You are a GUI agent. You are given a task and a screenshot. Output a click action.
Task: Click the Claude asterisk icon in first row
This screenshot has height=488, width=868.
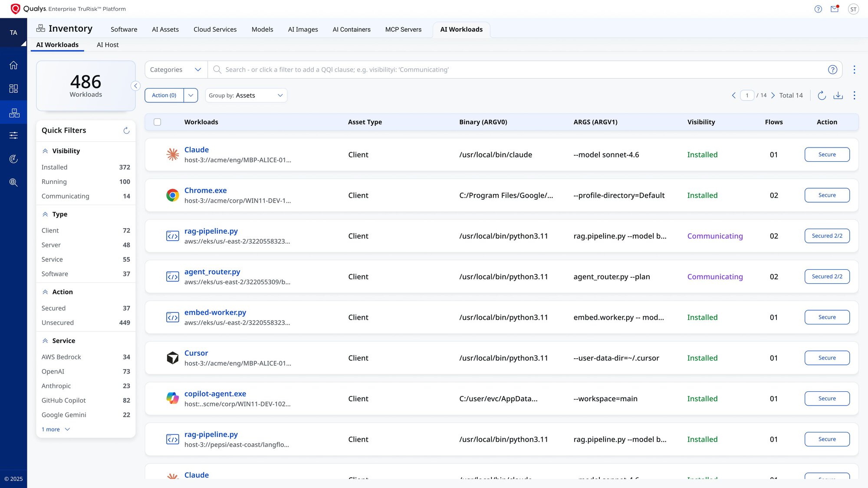(173, 154)
